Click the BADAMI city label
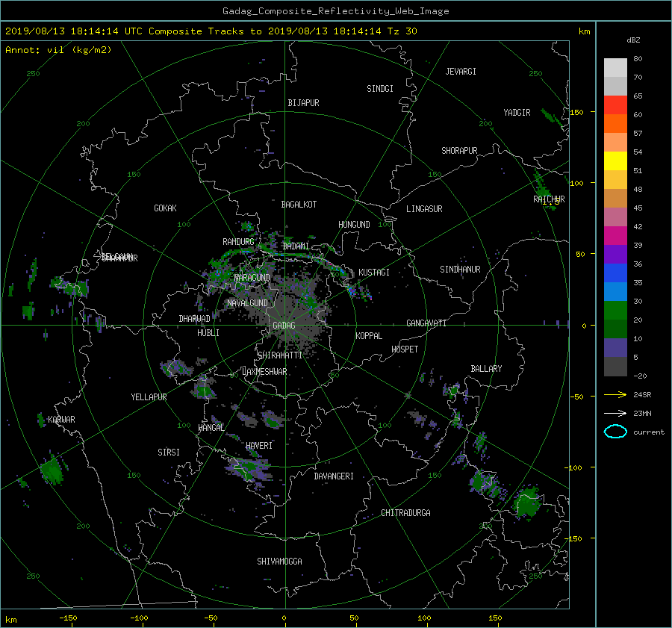 (296, 246)
